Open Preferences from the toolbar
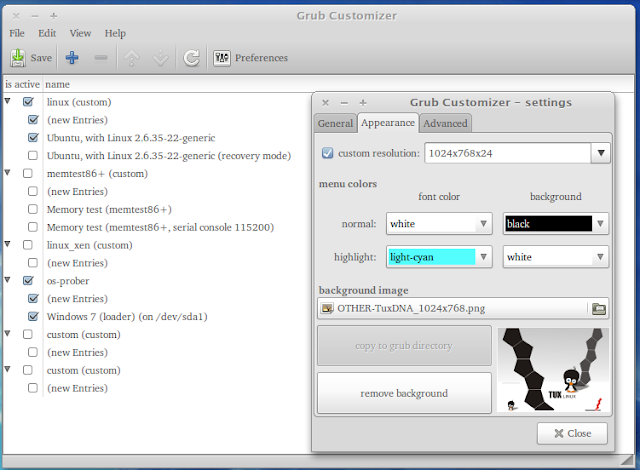 pos(251,58)
